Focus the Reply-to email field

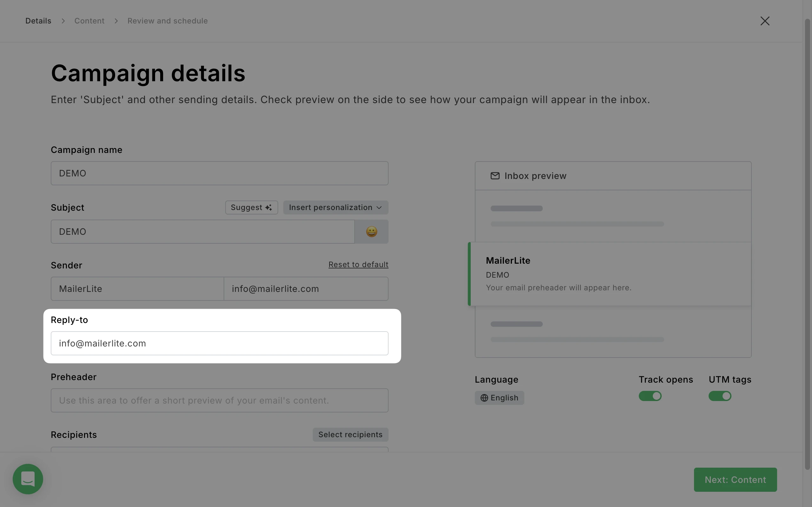pos(219,343)
